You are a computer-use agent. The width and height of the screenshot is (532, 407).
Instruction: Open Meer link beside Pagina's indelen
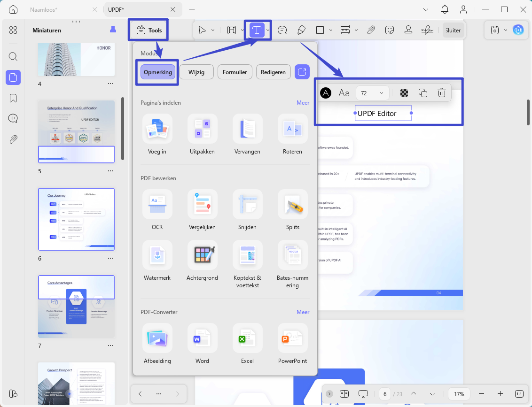(303, 103)
